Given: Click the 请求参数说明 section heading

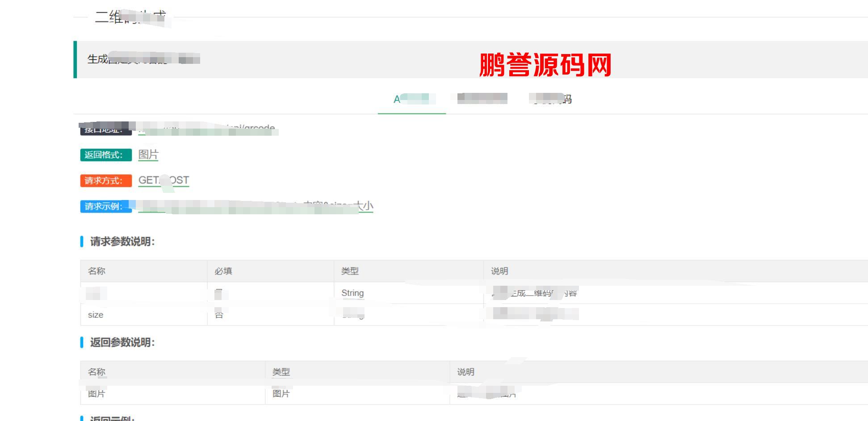Looking at the screenshot, I should point(122,242).
